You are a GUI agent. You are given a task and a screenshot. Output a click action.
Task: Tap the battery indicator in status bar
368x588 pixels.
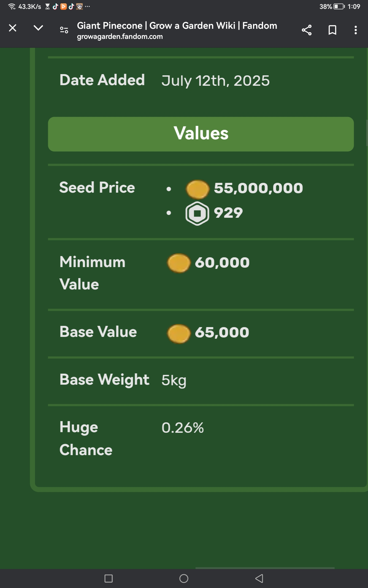coord(339,6)
